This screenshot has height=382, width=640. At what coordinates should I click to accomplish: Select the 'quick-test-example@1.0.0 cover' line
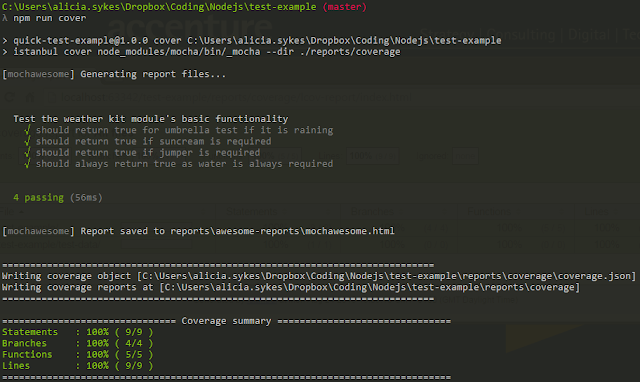pos(252,40)
